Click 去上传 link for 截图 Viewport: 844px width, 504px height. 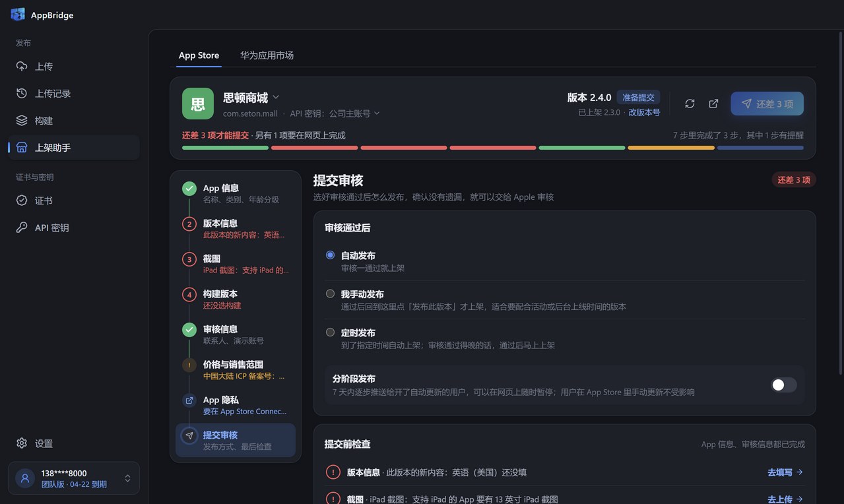coord(785,499)
